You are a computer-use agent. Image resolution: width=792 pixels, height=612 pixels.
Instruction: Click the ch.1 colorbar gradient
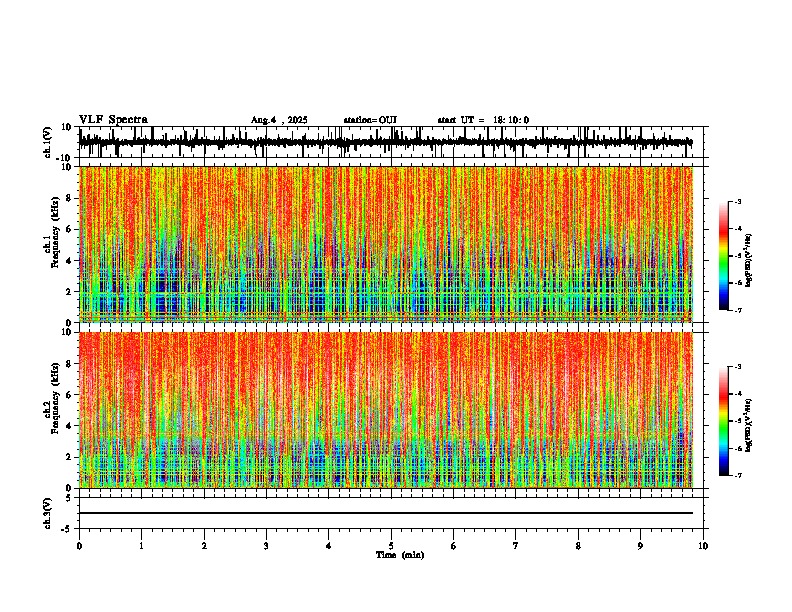click(x=723, y=256)
